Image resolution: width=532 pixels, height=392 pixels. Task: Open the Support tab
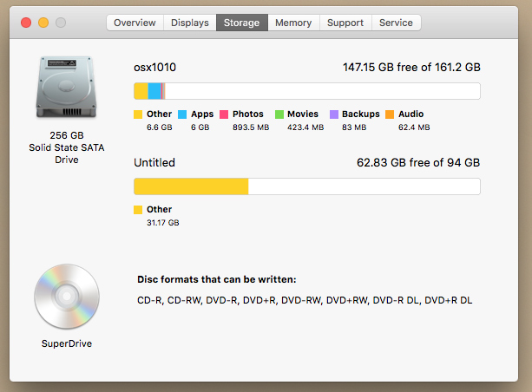point(345,23)
